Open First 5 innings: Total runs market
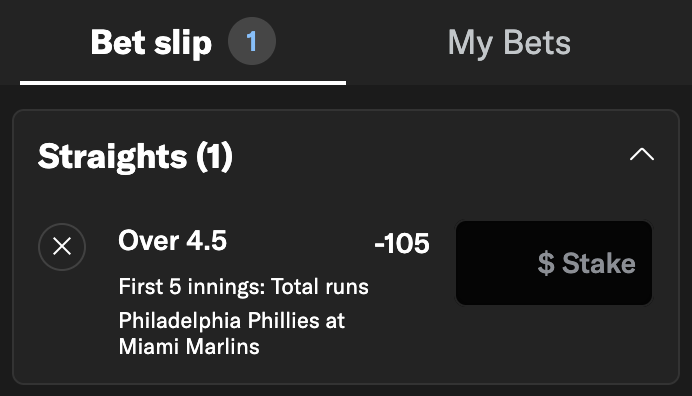This screenshot has height=396, width=692. point(244,287)
